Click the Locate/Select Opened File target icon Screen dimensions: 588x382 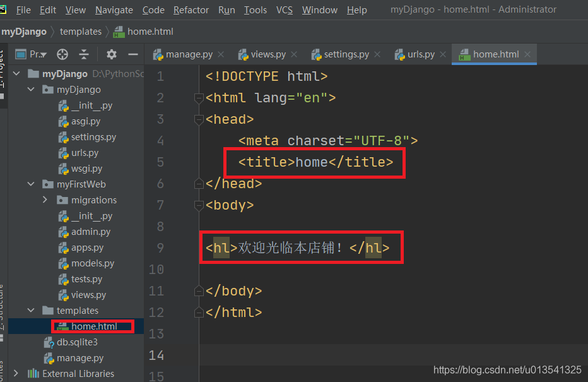(x=62, y=54)
